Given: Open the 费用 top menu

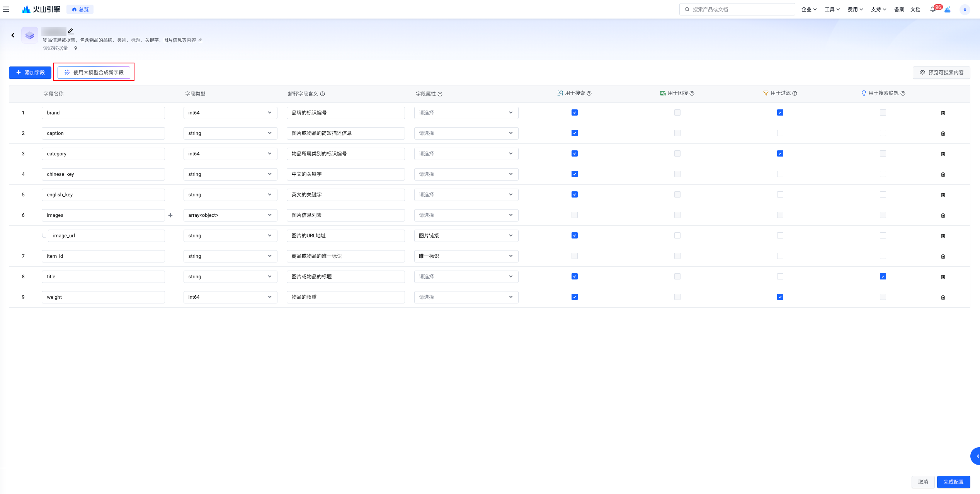Looking at the screenshot, I should pos(855,10).
